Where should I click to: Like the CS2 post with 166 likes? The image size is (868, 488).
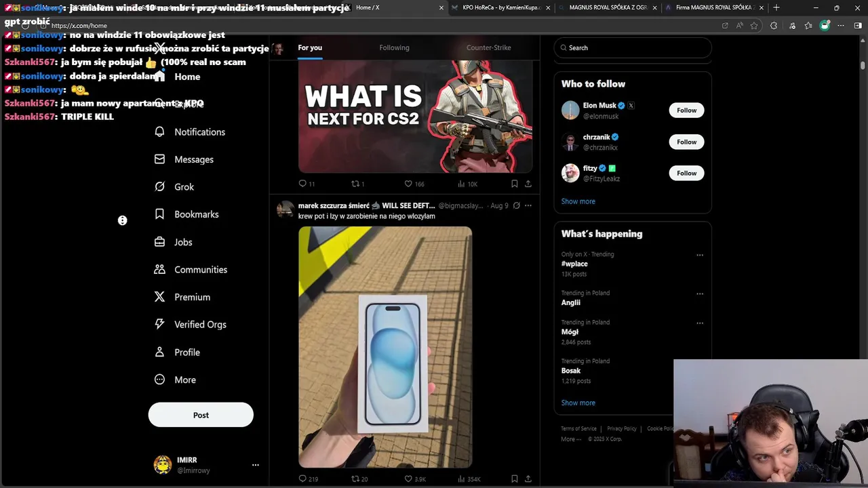(414, 184)
